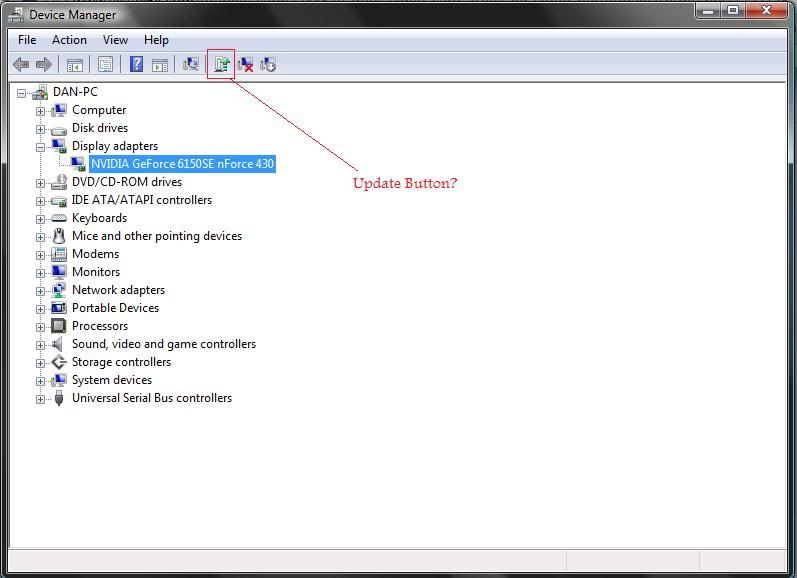The width and height of the screenshot is (797, 578).
Task: Expand the Keyboards node
Action: [40, 219]
